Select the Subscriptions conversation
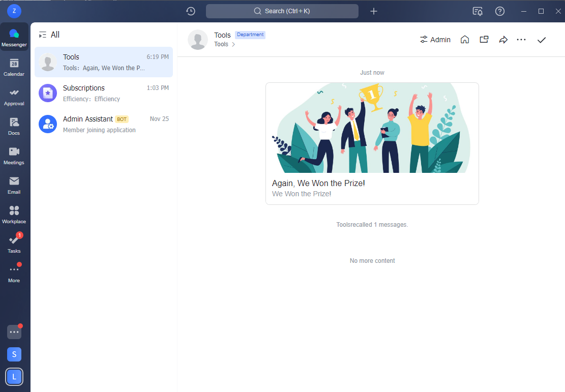Screen dimensions: 565x392 click(104, 93)
